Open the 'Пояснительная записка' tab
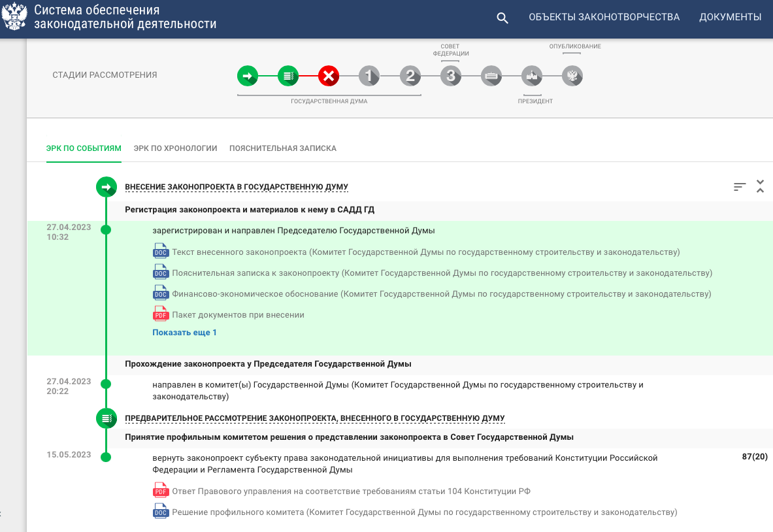The image size is (773, 532). pyautogui.click(x=282, y=148)
